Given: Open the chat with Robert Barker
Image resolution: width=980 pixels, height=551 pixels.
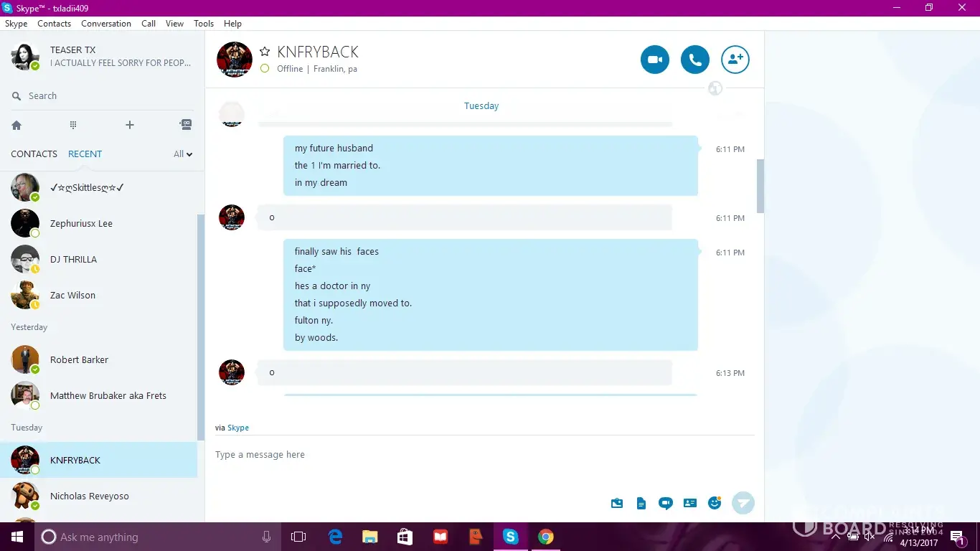Looking at the screenshot, I should click(98, 359).
